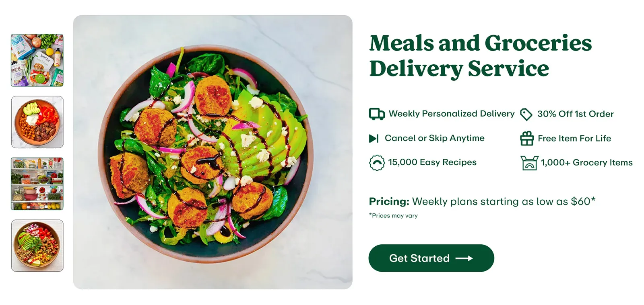
Task: Click the price tag discount icon
Action: (x=526, y=114)
